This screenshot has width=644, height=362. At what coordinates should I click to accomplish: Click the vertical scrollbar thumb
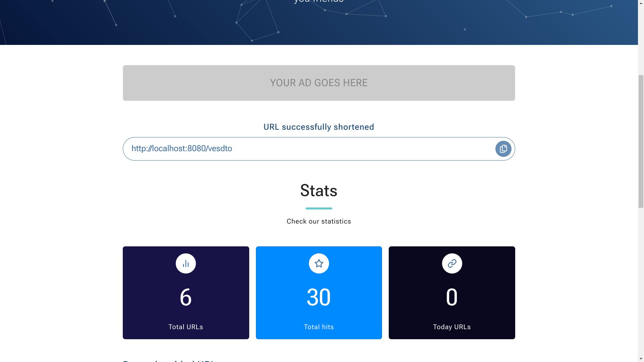pyautogui.click(x=641, y=141)
